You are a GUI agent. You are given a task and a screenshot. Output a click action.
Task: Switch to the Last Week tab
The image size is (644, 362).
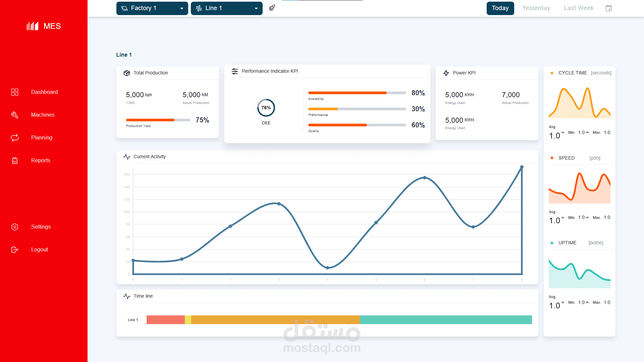coord(578,8)
